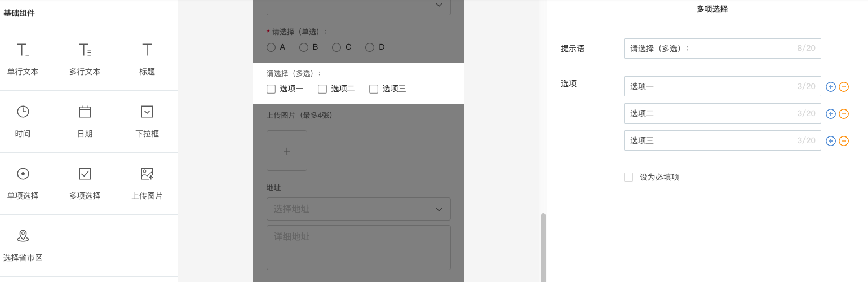Add option after 选项三 with plus icon
The image size is (868, 282).
831,141
